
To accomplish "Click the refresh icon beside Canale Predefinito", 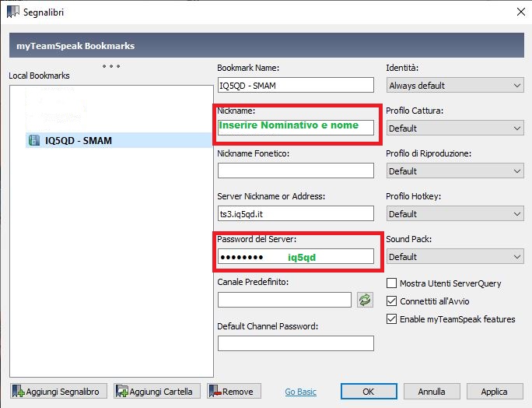I will click(365, 300).
